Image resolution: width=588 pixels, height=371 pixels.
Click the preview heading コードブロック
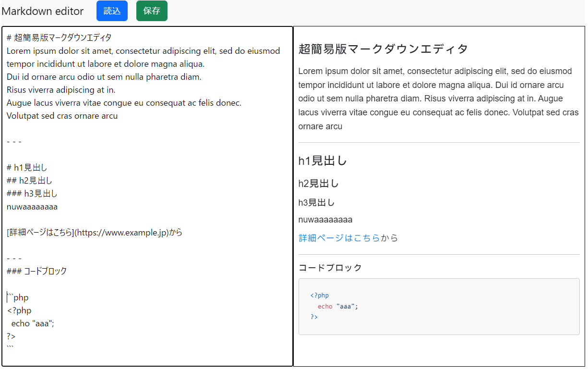point(330,268)
